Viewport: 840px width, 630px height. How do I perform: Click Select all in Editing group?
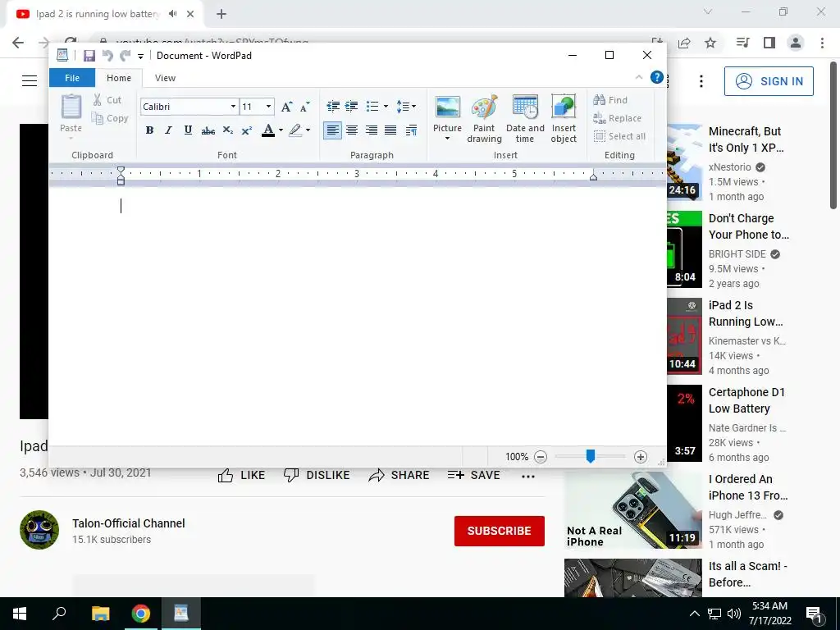(x=620, y=136)
